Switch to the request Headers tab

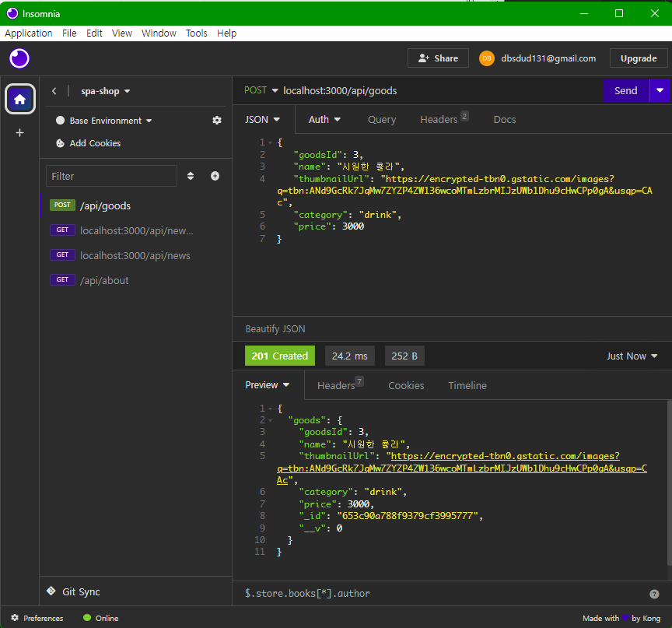click(x=443, y=119)
